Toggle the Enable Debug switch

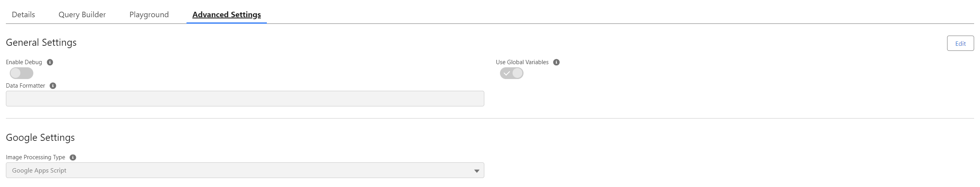[x=22, y=73]
